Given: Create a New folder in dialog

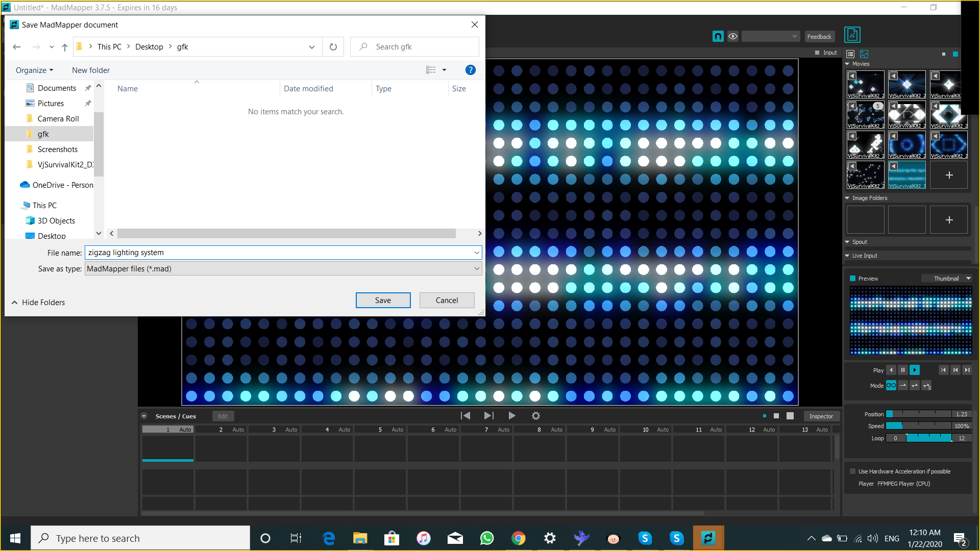Looking at the screenshot, I should (91, 70).
